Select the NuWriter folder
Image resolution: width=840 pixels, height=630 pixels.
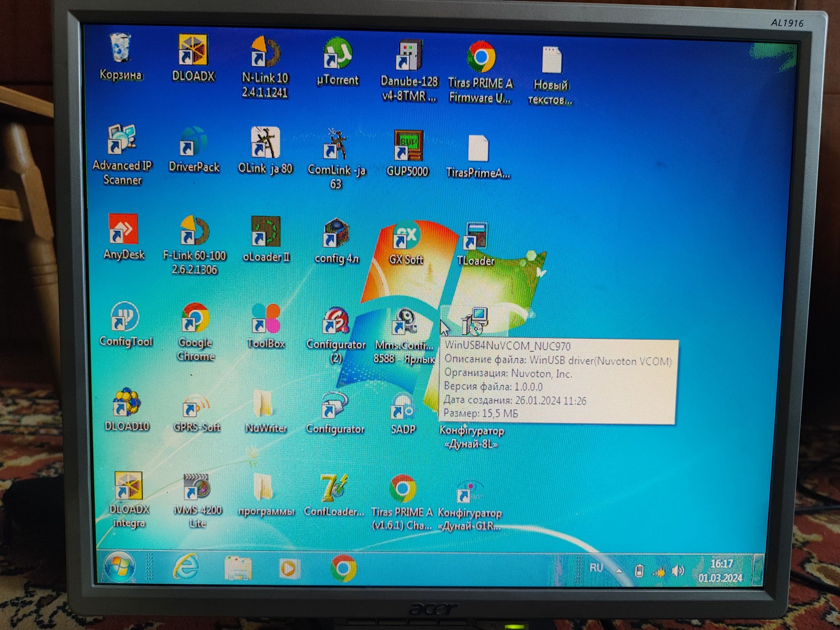click(266, 412)
